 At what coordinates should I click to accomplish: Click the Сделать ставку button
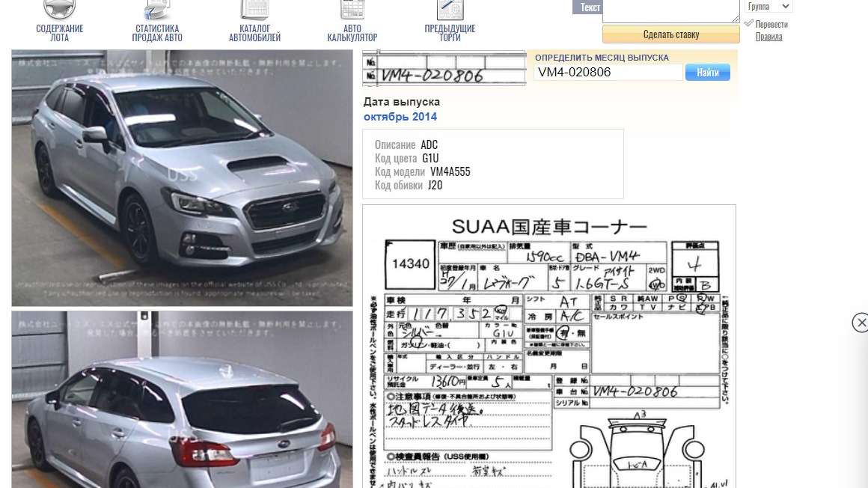[671, 34]
